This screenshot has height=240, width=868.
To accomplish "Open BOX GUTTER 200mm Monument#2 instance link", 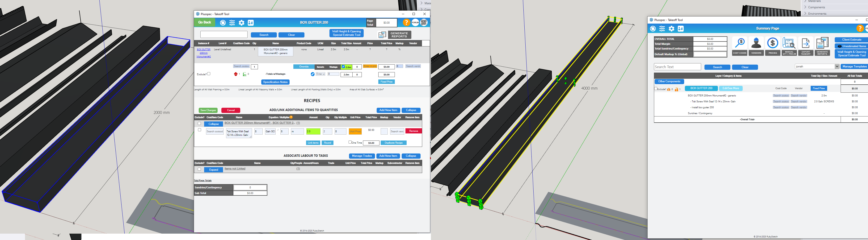I will 203,53.
